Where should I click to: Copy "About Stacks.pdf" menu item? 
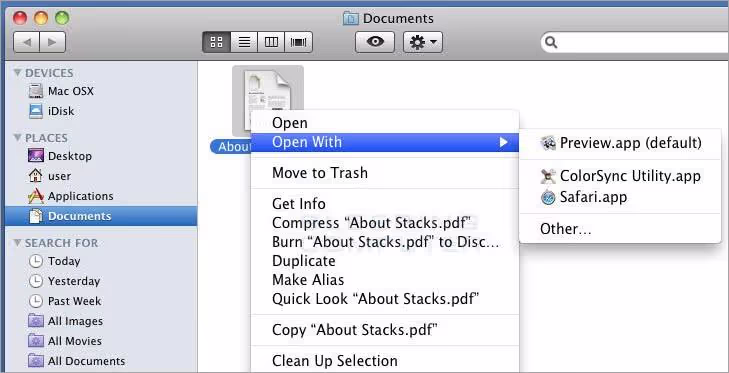coord(384,330)
